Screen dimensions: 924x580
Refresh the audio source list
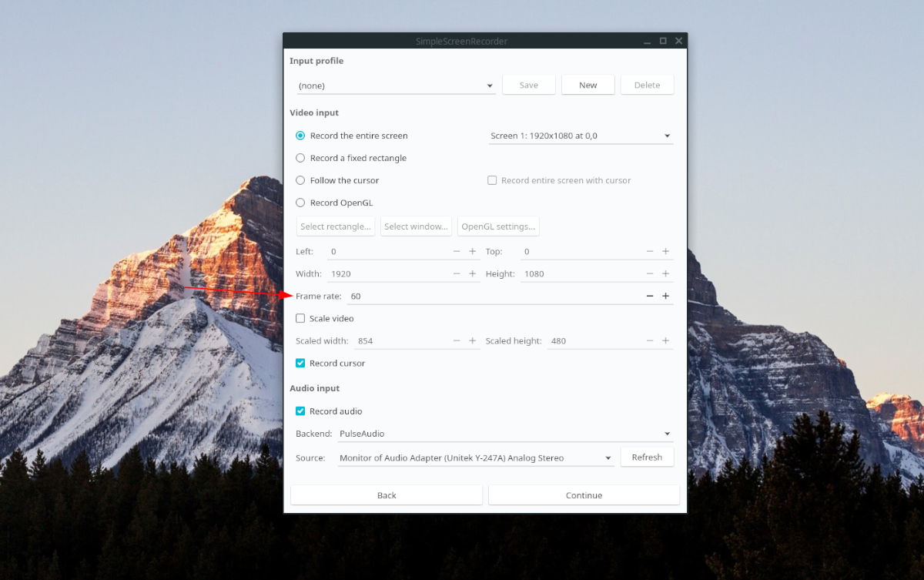click(x=648, y=457)
